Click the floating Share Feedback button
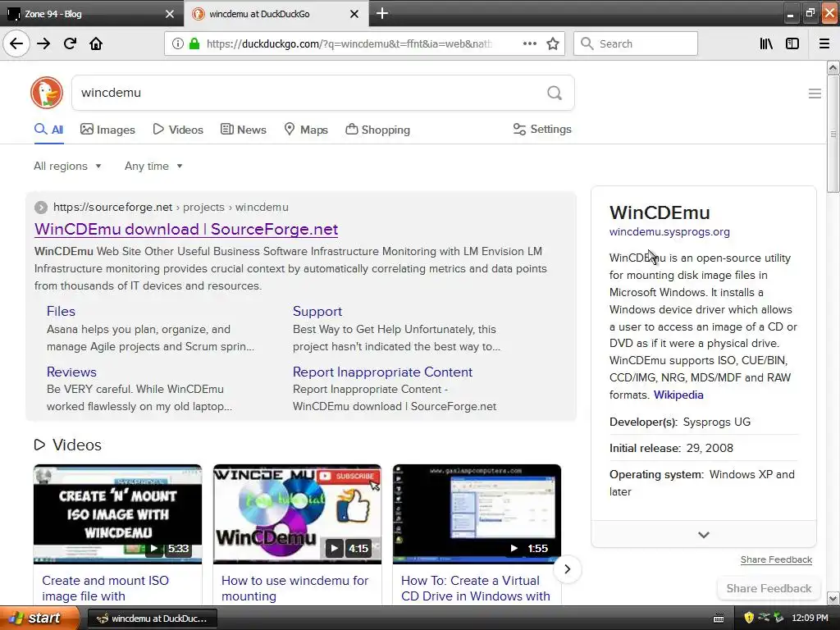This screenshot has height=630, width=840. pyautogui.click(x=769, y=588)
